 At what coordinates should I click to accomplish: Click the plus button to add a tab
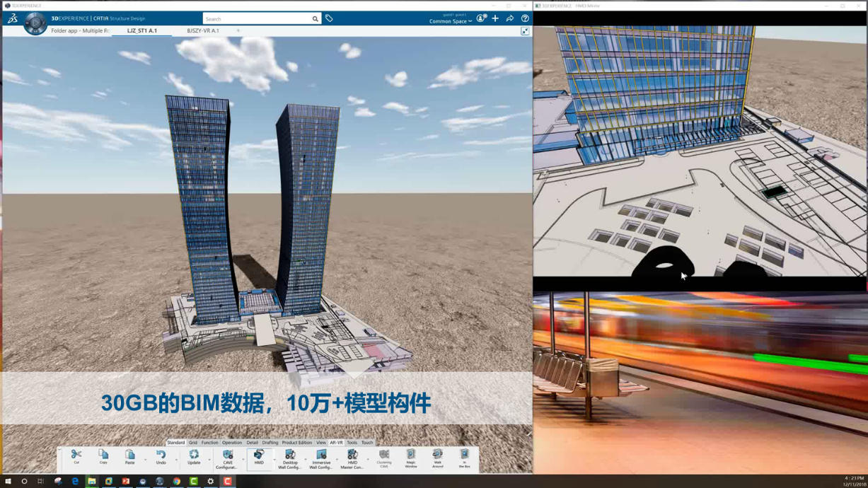238,31
